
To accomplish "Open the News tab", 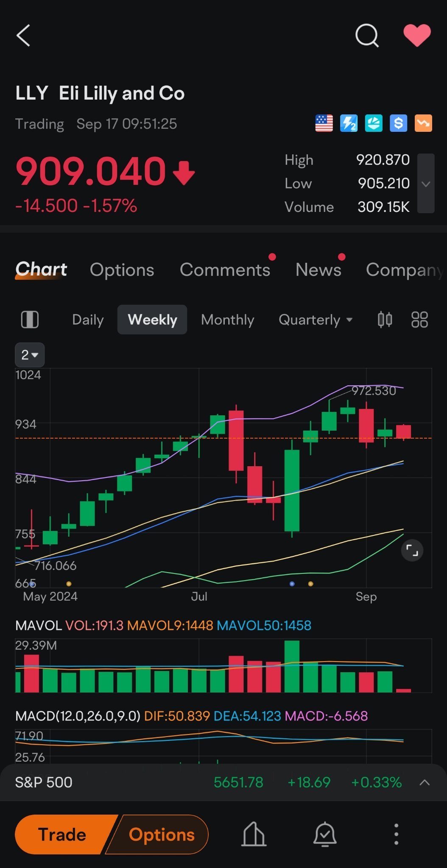I will pyautogui.click(x=318, y=270).
